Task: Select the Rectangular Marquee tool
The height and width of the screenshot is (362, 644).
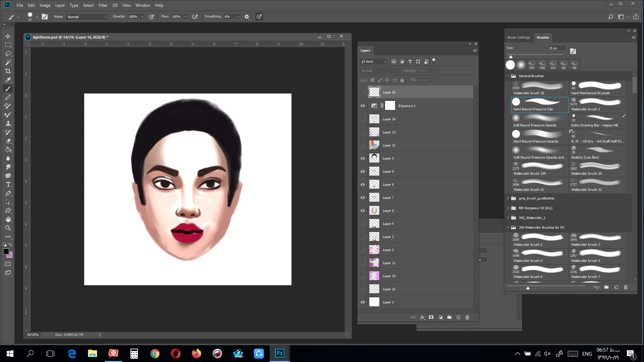Action: (x=8, y=45)
